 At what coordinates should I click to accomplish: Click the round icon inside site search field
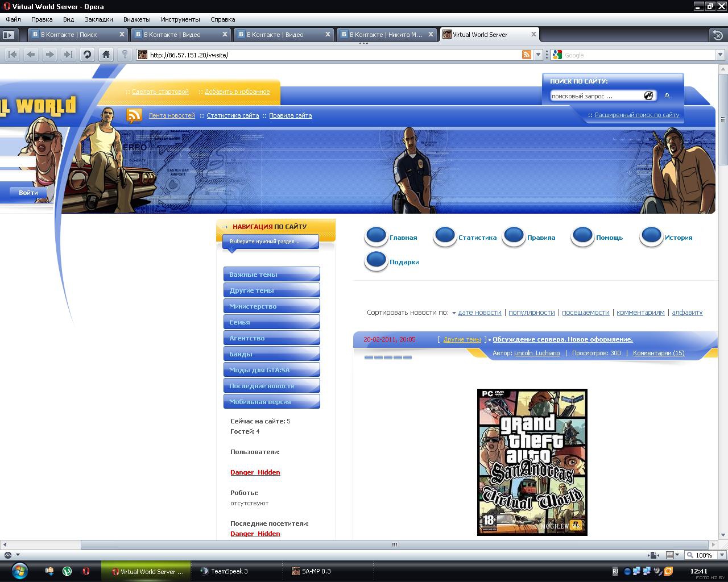pyautogui.click(x=648, y=95)
